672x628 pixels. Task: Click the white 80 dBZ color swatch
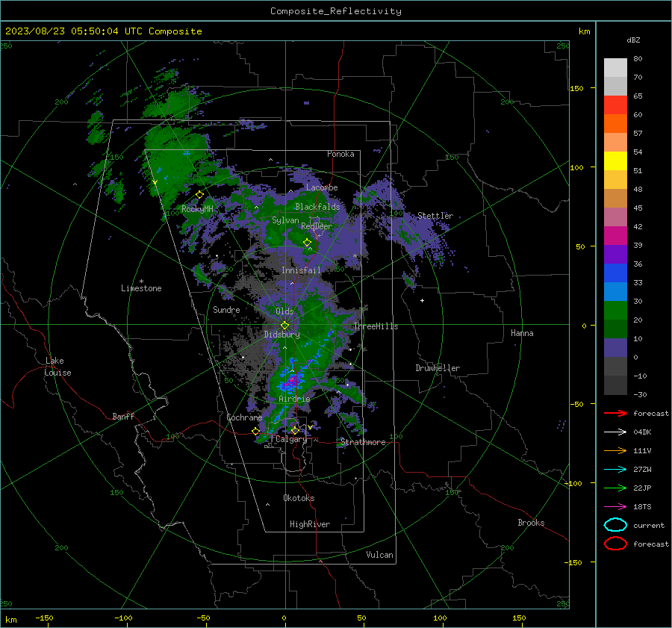[x=615, y=67]
